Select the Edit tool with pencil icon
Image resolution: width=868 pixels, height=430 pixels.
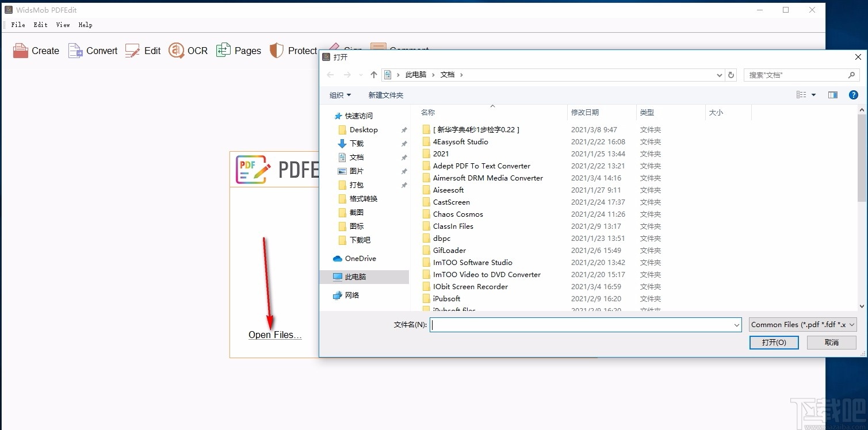pos(142,51)
